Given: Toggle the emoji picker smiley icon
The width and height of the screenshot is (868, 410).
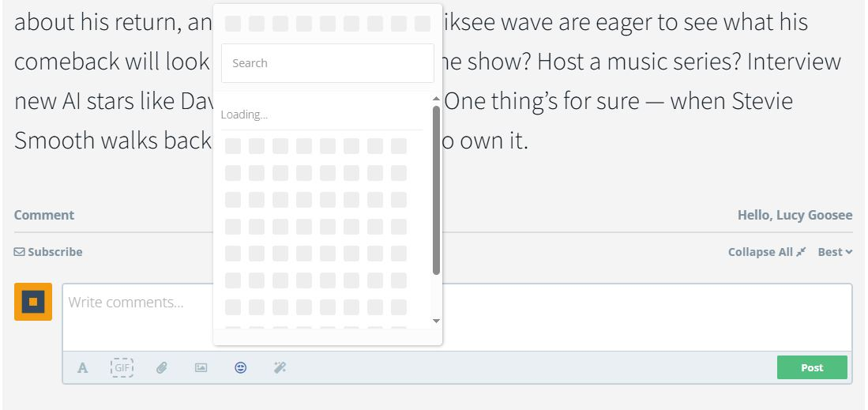Looking at the screenshot, I should [x=241, y=367].
